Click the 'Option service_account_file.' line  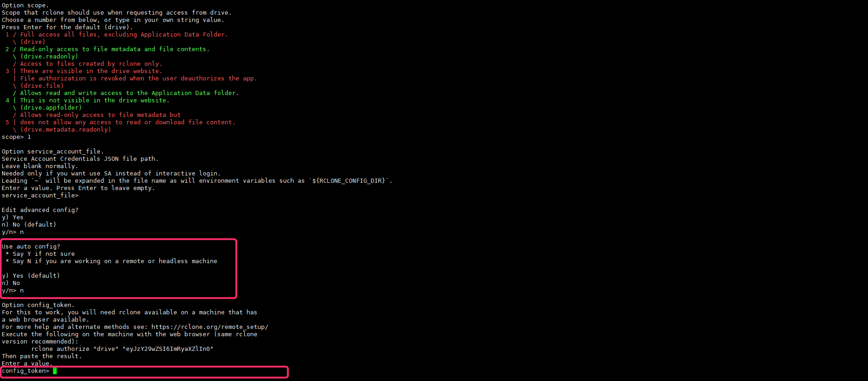pos(53,152)
